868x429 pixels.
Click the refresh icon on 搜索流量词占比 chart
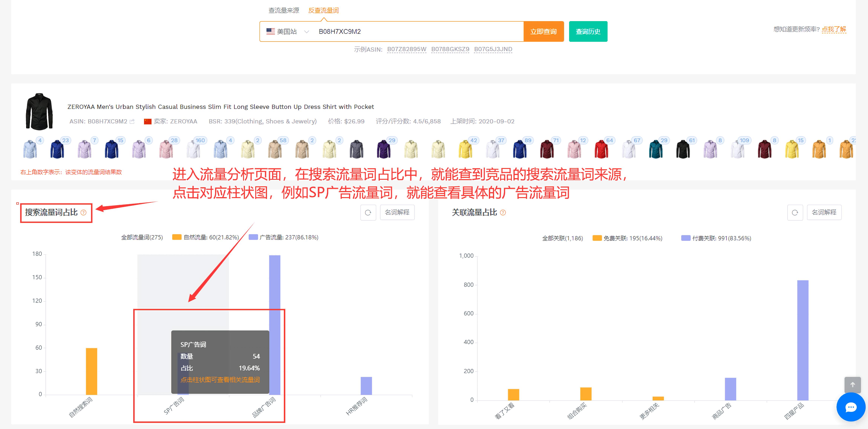(x=368, y=213)
